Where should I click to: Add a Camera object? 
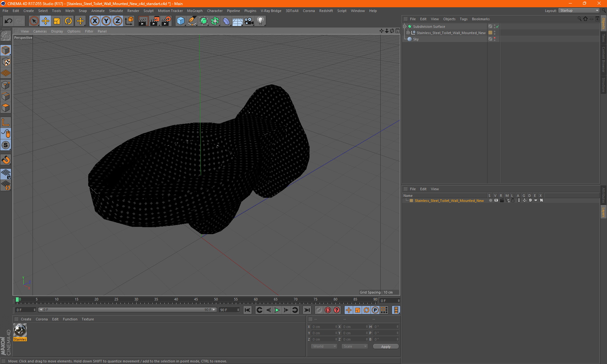(249, 21)
